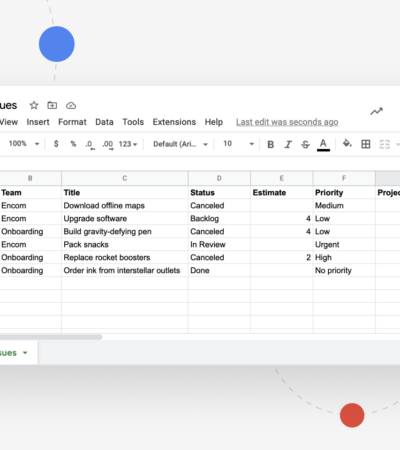Open the fill color bucket
This screenshot has height=450, width=400.
tap(347, 144)
